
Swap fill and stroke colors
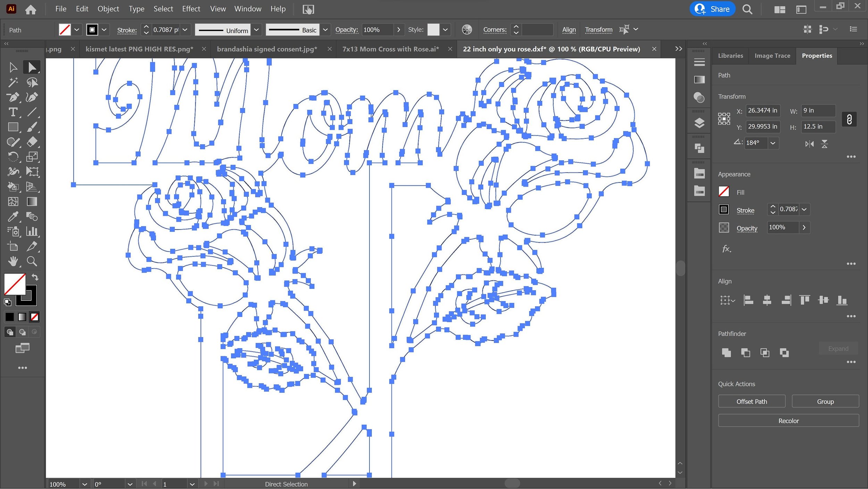pyautogui.click(x=35, y=277)
